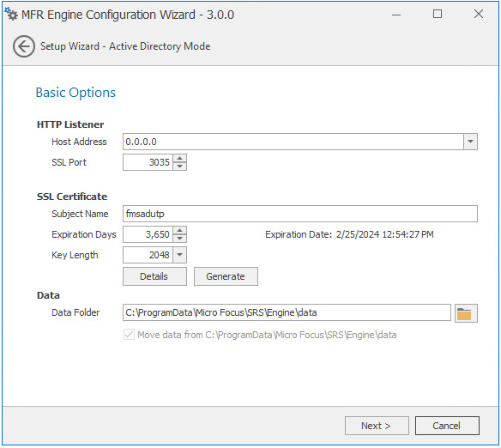The image size is (501, 448).
Task: Click the gear app icon in title bar
Action: pyautogui.click(x=11, y=14)
